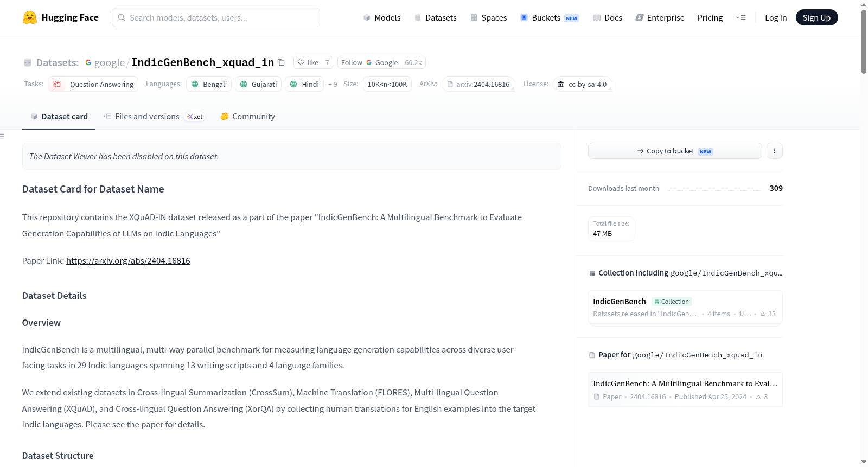Click the Copy to bucket button
Image resolution: width=868 pixels, height=467 pixels.
click(675, 151)
